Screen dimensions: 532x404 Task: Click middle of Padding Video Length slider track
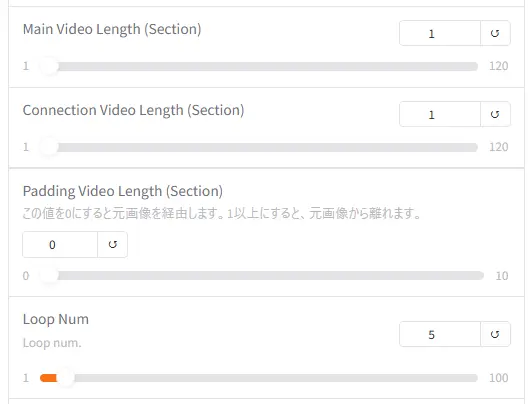point(262,275)
